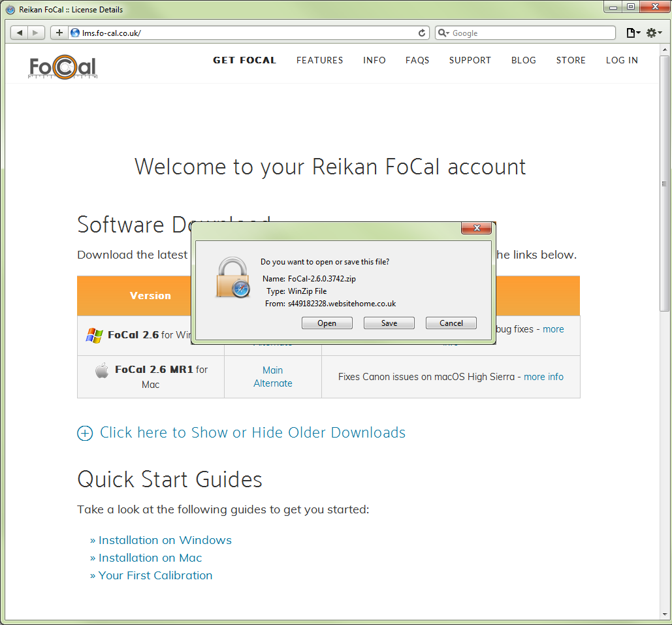Screen dimensions: 672x625
Task: Click LOG IN in the navigation
Action: coord(622,60)
